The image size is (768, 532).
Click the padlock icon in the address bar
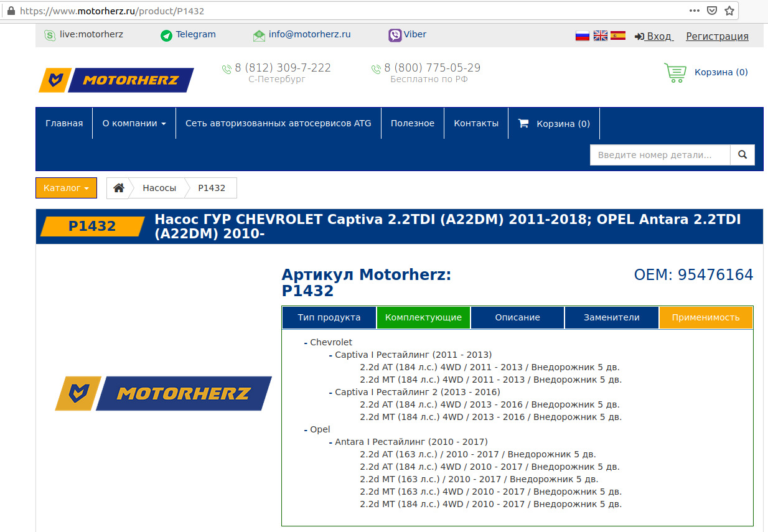(11, 10)
